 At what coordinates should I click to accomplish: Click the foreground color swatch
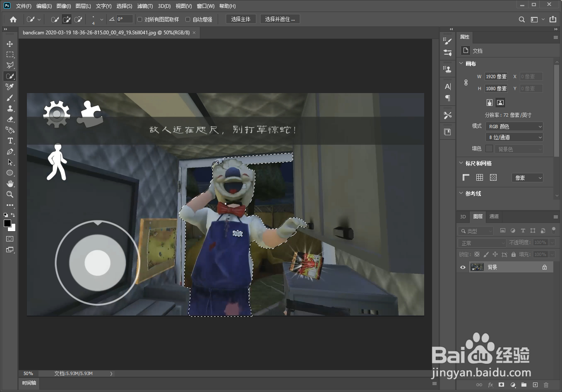(x=7, y=223)
